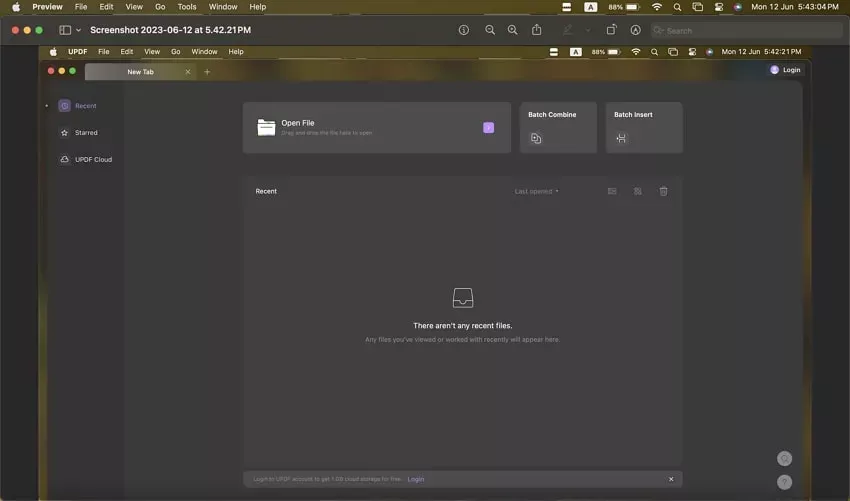850x501 pixels.
Task: Switch recent files to list view
Action: (612, 191)
